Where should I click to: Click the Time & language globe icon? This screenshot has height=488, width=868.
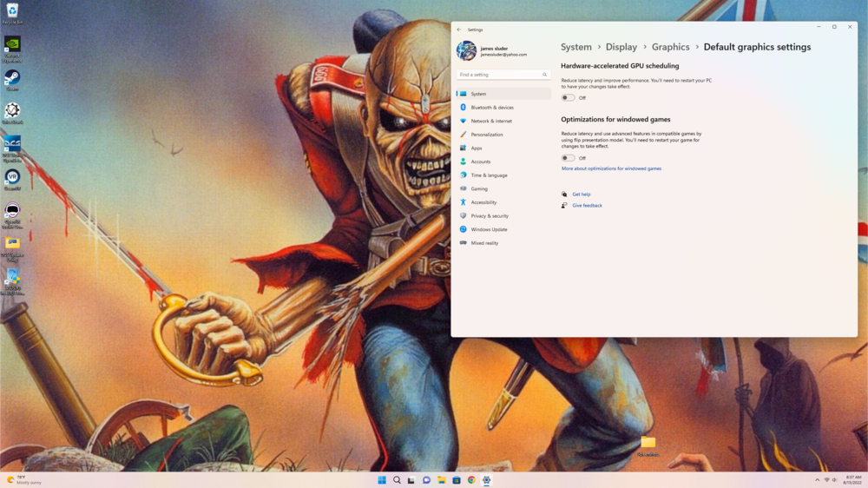pos(464,175)
